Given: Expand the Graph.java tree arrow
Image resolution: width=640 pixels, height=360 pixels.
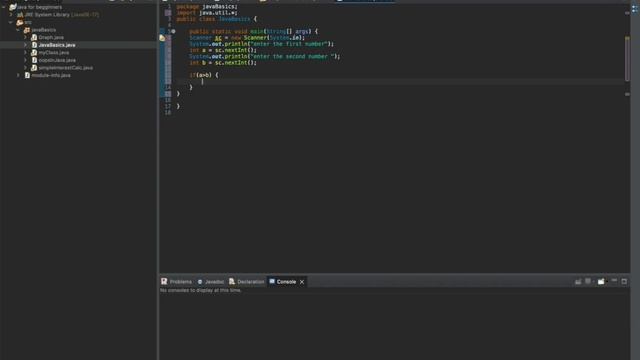Looking at the screenshot, I should [26, 37].
